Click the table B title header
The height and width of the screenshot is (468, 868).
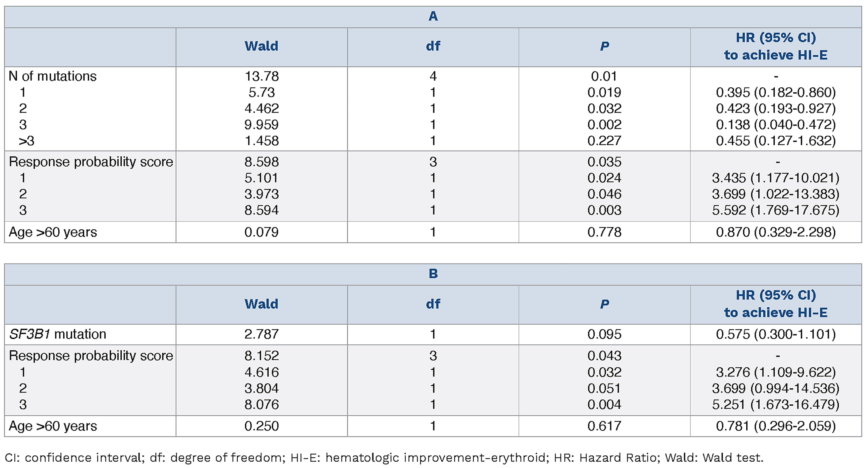tap(433, 274)
